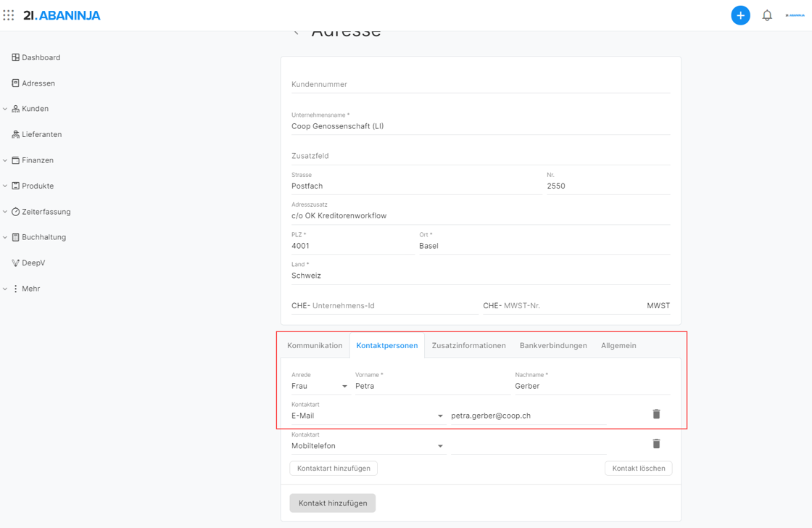Expand the Produkte menu chevron
This screenshot has width=812, height=528.
coord(5,186)
